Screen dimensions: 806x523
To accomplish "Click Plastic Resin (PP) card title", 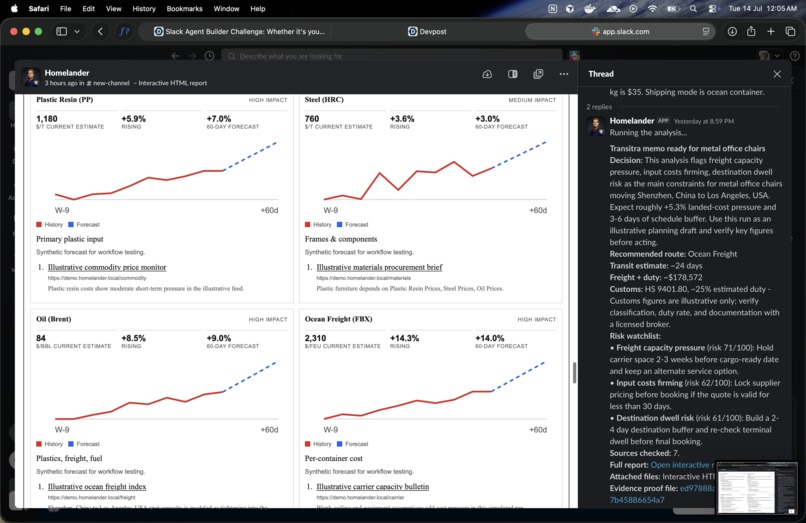I will [64, 99].
